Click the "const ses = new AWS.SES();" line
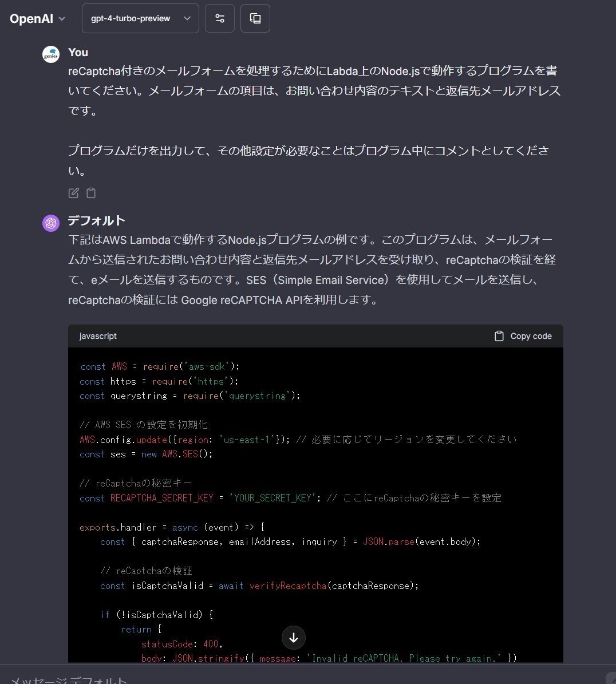616x684 pixels. tap(146, 454)
